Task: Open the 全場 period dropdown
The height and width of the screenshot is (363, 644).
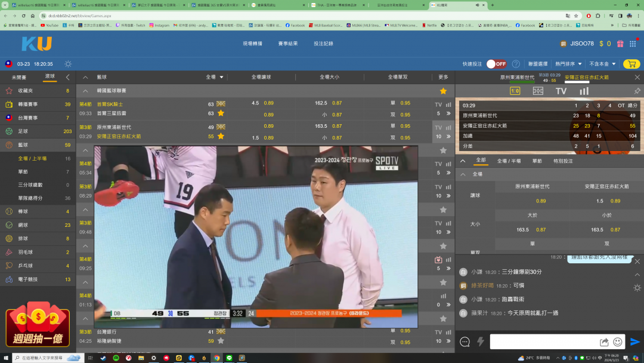Action: (x=215, y=77)
